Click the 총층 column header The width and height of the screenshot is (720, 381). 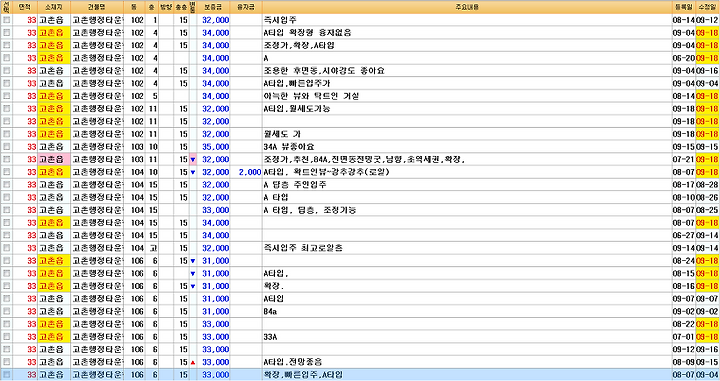181,7
